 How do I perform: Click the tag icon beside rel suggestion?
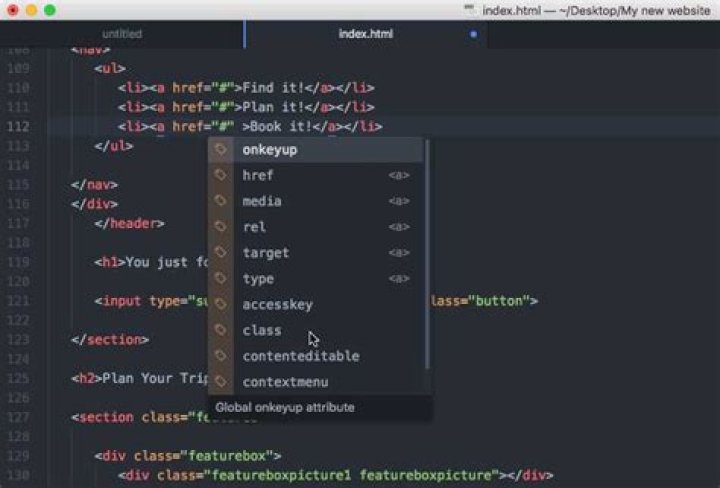coord(221,227)
